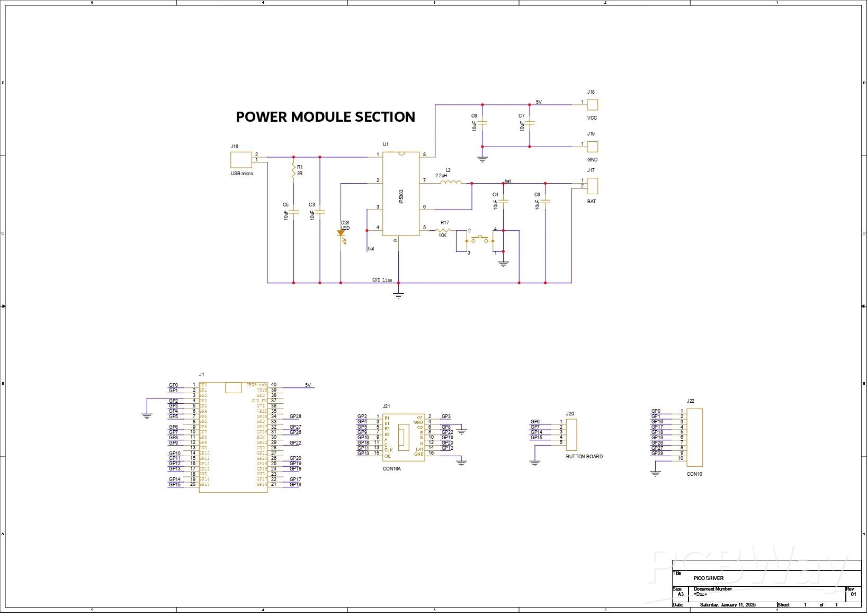
Task: Select resistor R17 10K
Action: tap(443, 230)
